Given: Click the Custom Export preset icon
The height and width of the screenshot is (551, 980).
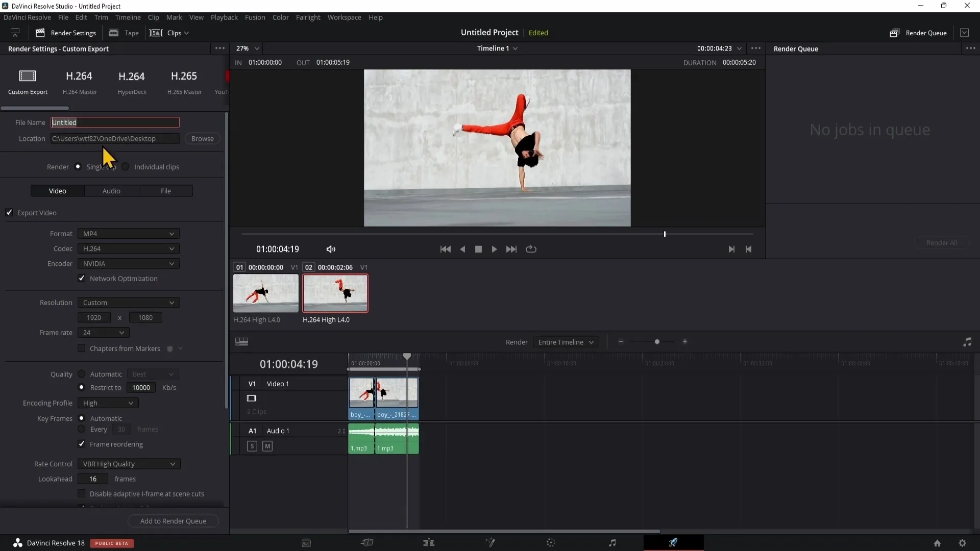Looking at the screenshot, I should pos(28,76).
